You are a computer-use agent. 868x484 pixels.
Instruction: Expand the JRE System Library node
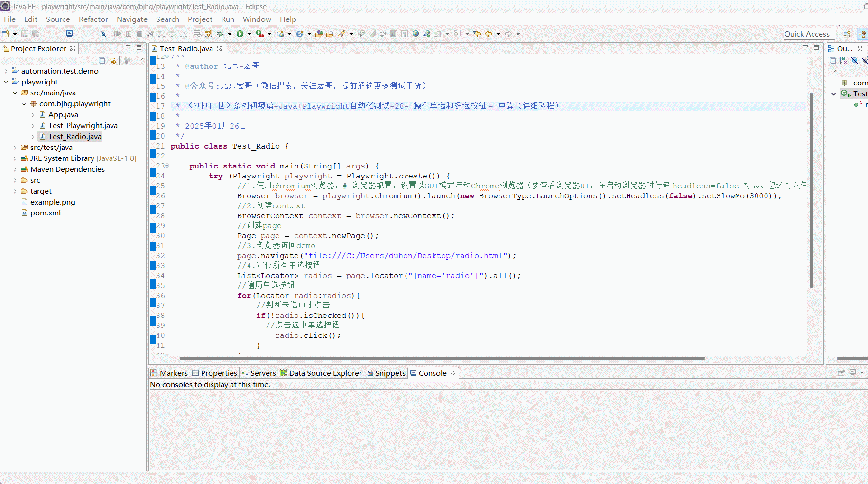(15, 158)
